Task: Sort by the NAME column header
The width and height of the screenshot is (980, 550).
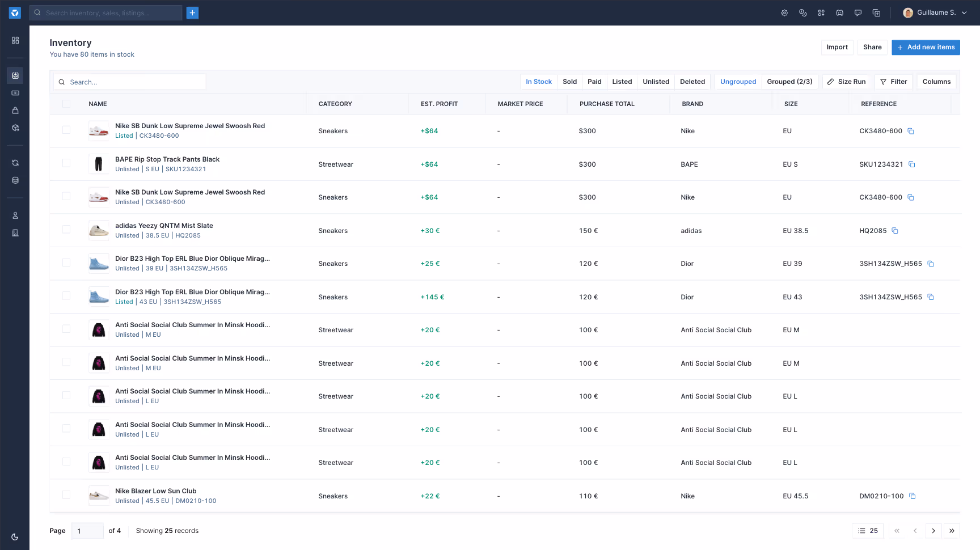Action: pos(98,104)
